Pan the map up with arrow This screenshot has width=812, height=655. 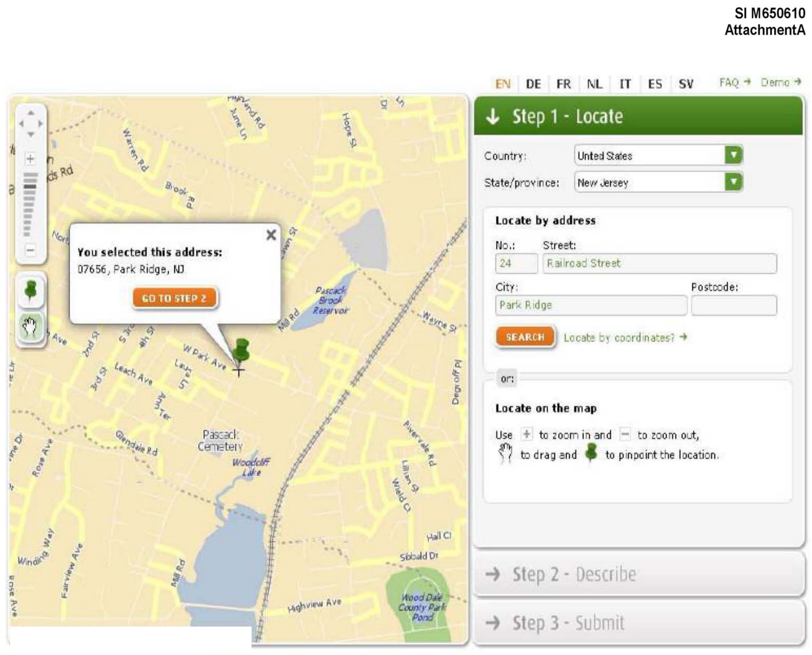(x=31, y=113)
